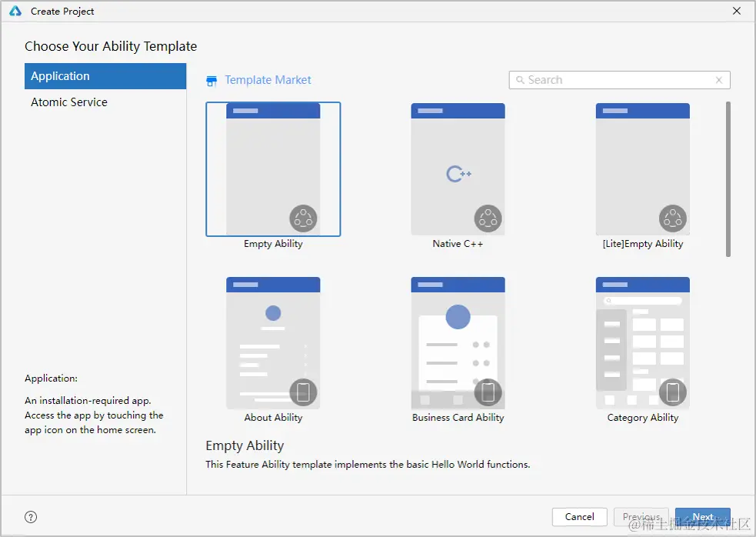Click the Hello World template description text

coord(368,465)
